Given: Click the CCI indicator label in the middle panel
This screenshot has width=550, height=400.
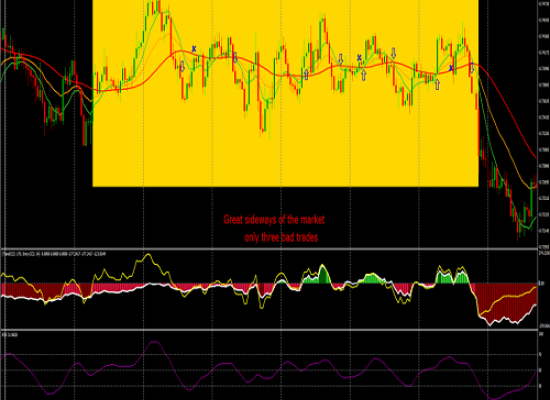Looking at the screenshot, I should (54, 254).
